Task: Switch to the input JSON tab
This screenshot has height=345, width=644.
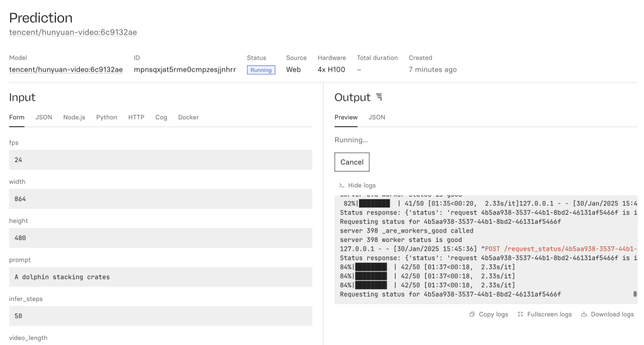Action: coord(43,118)
